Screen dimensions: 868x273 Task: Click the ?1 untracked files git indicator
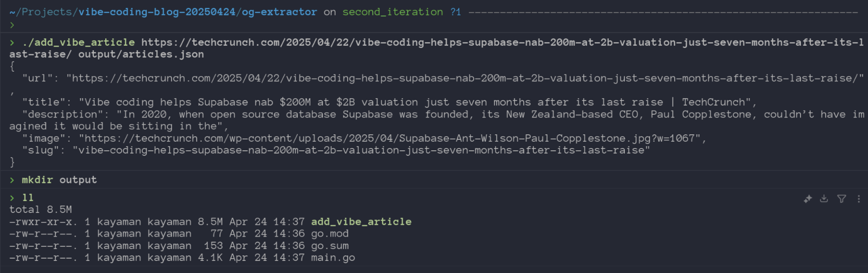click(455, 12)
